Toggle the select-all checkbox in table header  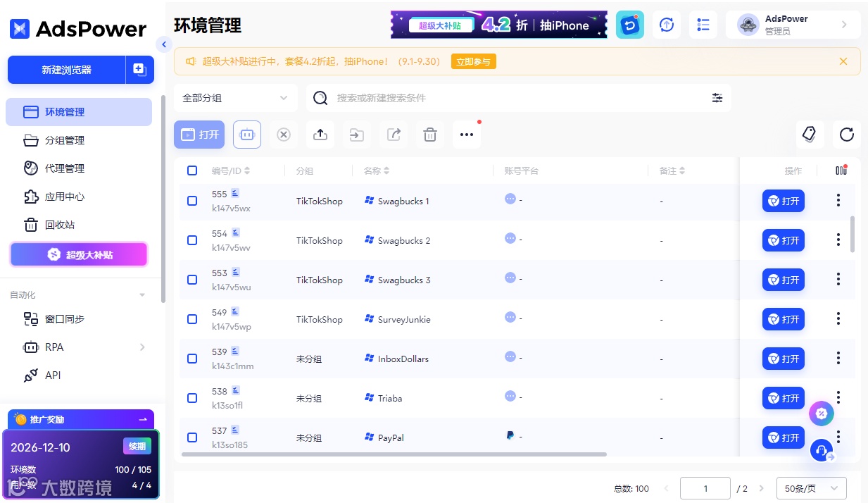[x=192, y=170]
